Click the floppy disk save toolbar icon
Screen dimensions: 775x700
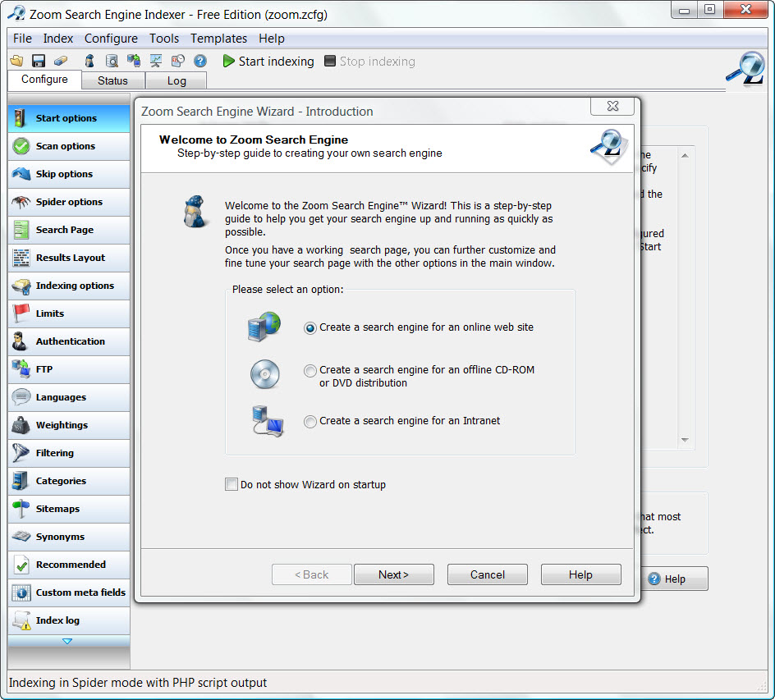point(39,61)
